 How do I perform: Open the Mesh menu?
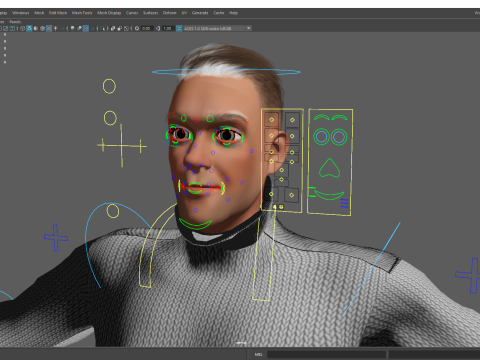point(39,13)
